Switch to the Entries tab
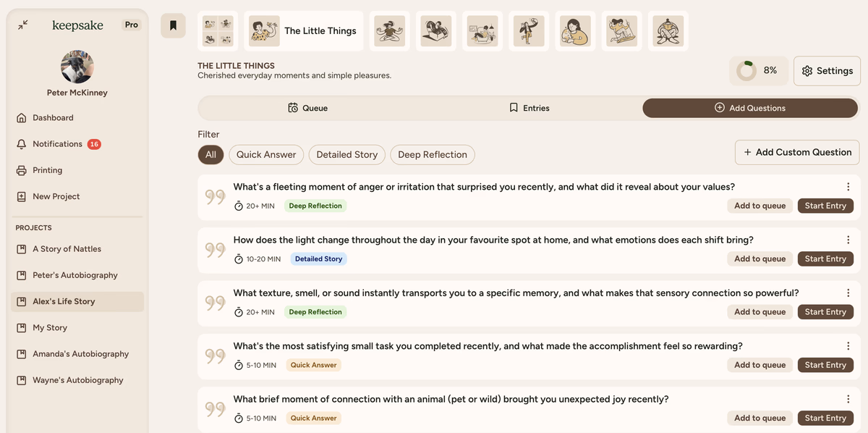Screen dimensions: 868x433 529,108
